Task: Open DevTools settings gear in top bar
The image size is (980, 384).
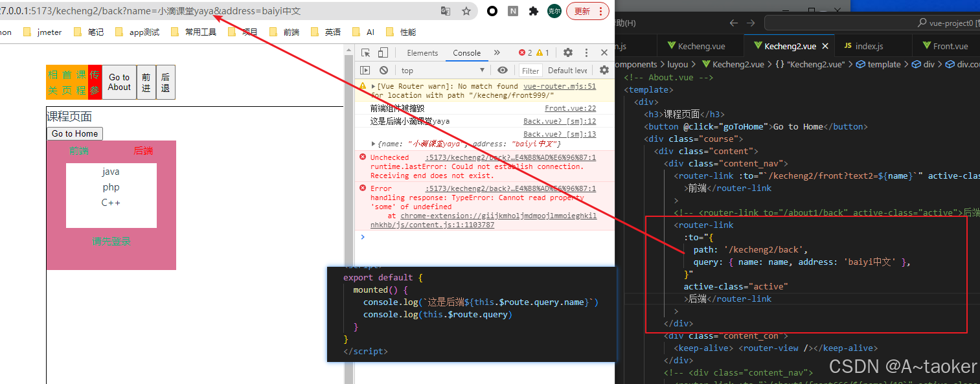Action: tap(568, 53)
